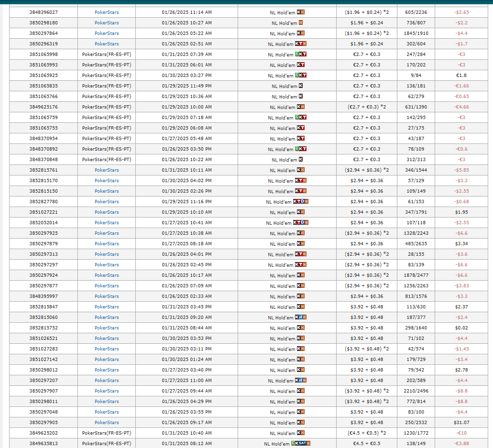Viewport: 493px width, 448px height.
Task: Click the orange E icon in row 3852815150
Action: (304, 191)
